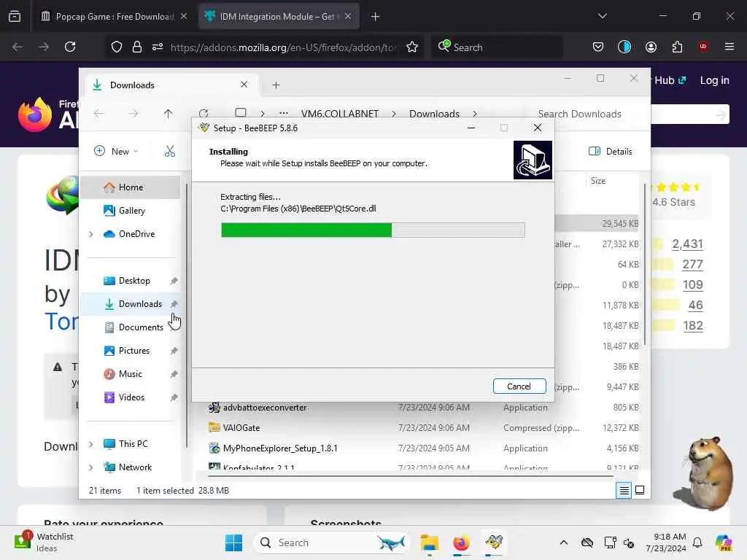Image resolution: width=747 pixels, height=560 pixels.
Task: Expand the Network node
Action: click(x=91, y=467)
